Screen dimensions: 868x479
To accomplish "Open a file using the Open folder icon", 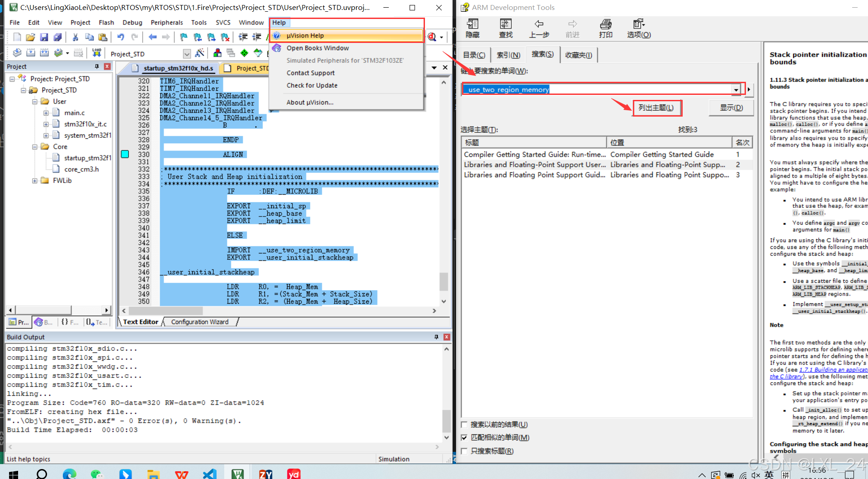I will click(30, 37).
